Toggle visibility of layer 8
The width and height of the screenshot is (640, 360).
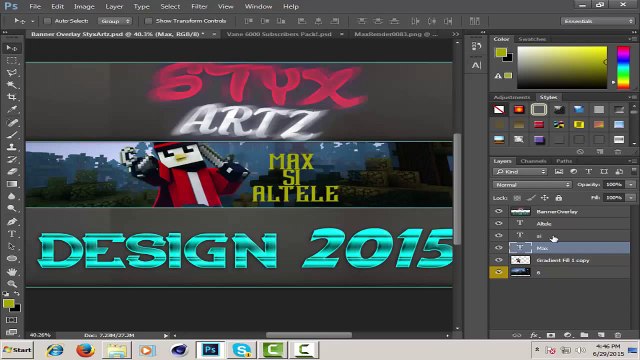(x=498, y=272)
